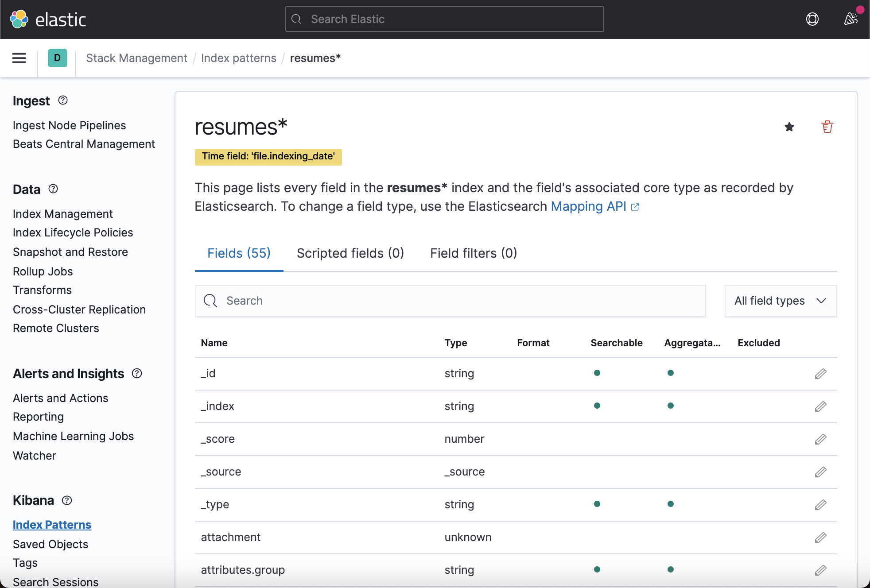Switch to Scripted fields tab
870x588 pixels.
pos(350,253)
